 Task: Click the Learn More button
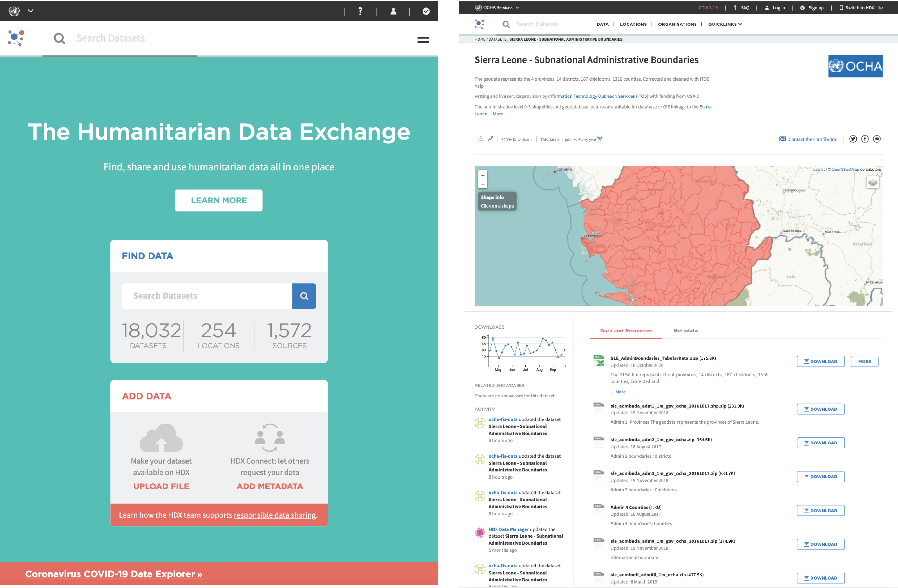tap(219, 200)
